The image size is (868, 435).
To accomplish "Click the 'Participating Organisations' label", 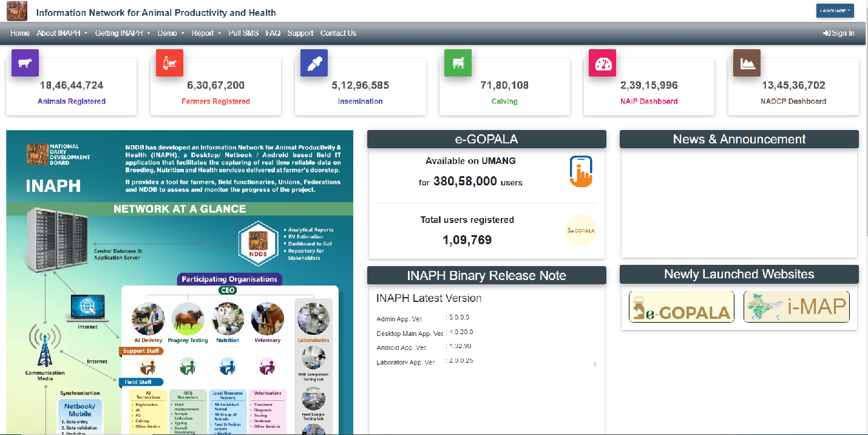I will coord(229,279).
